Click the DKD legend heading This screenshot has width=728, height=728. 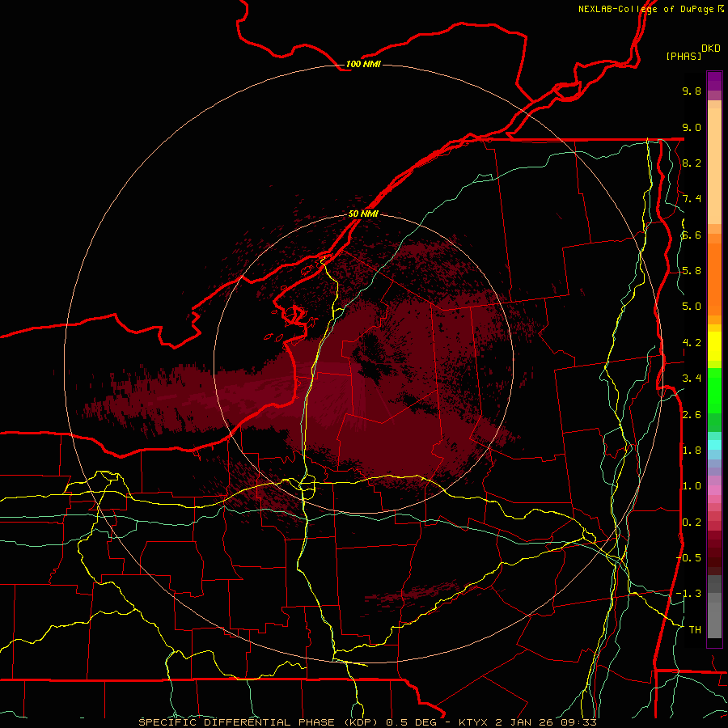(x=710, y=49)
